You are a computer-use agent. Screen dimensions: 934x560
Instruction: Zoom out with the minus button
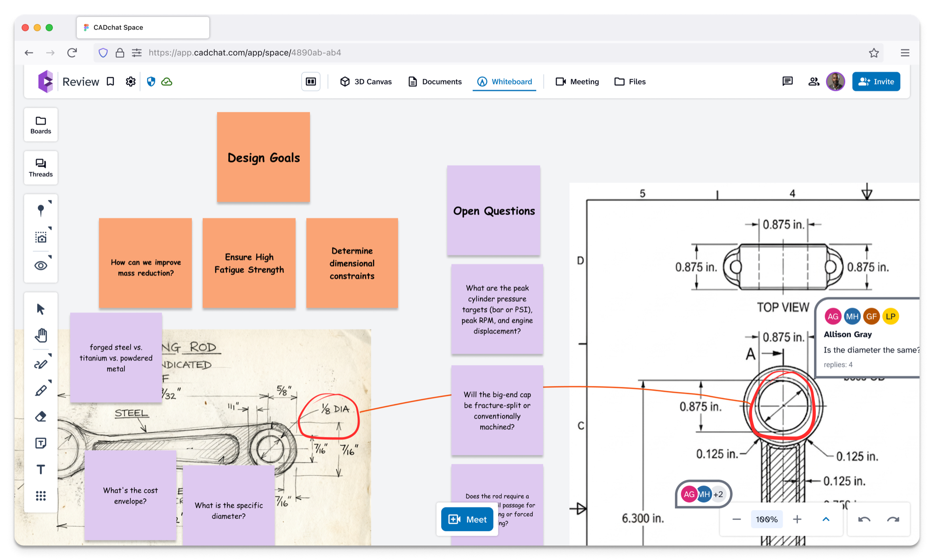coord(736,519)
